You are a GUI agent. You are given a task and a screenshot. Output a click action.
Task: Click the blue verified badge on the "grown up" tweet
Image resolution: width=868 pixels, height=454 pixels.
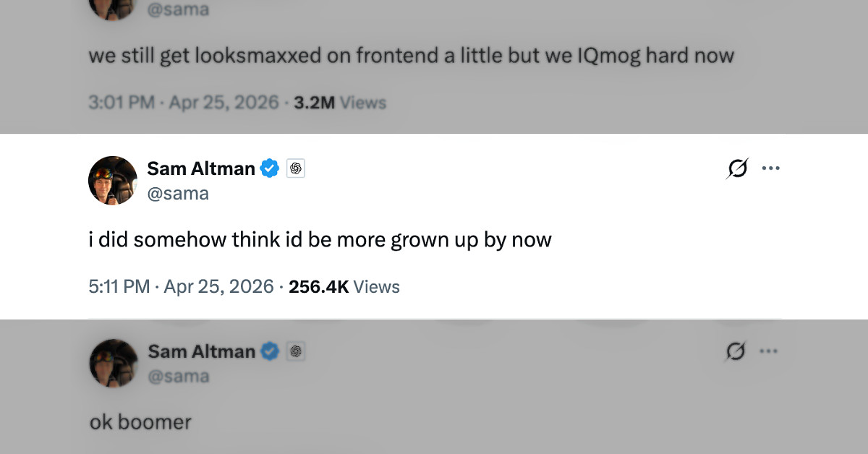pyautogui.click(x=270, y=169)
